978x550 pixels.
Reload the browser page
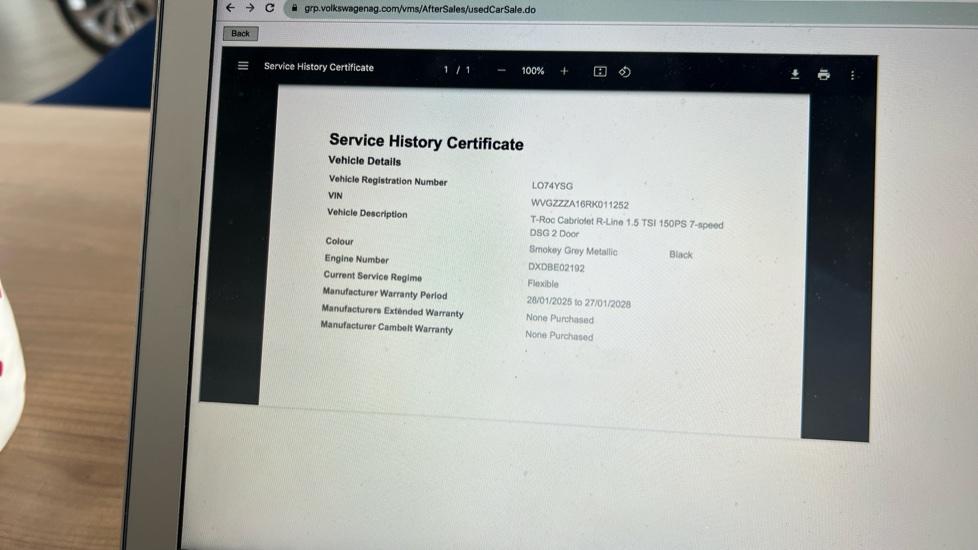[x=269, y=8]
